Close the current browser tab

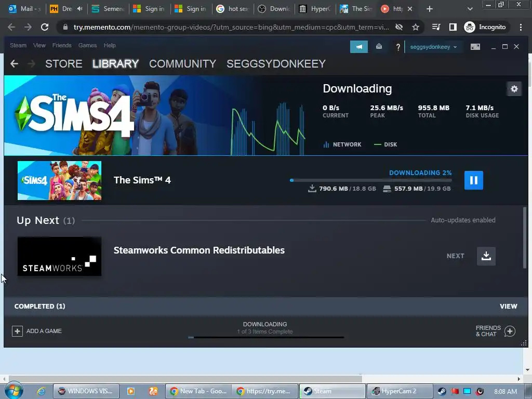410,9
